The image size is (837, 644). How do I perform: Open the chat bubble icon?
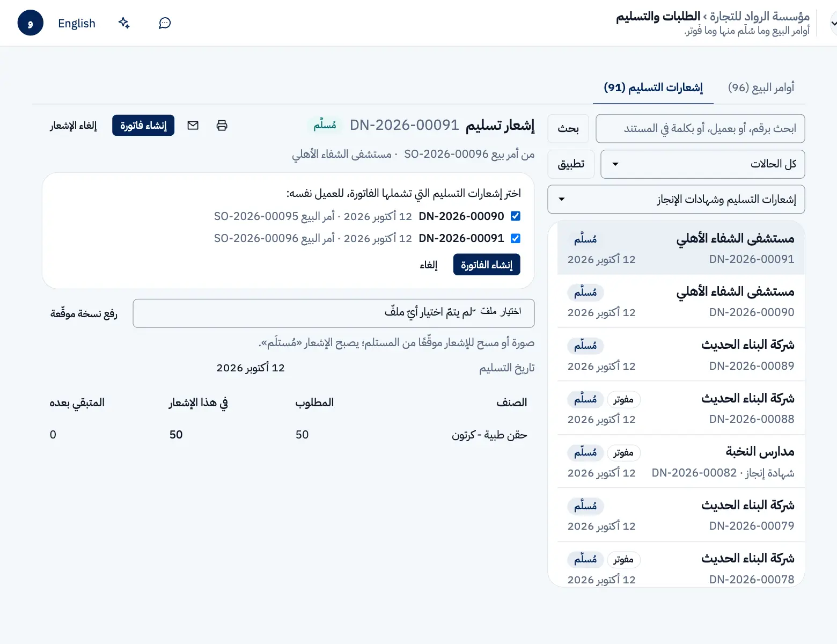point(165,23)
